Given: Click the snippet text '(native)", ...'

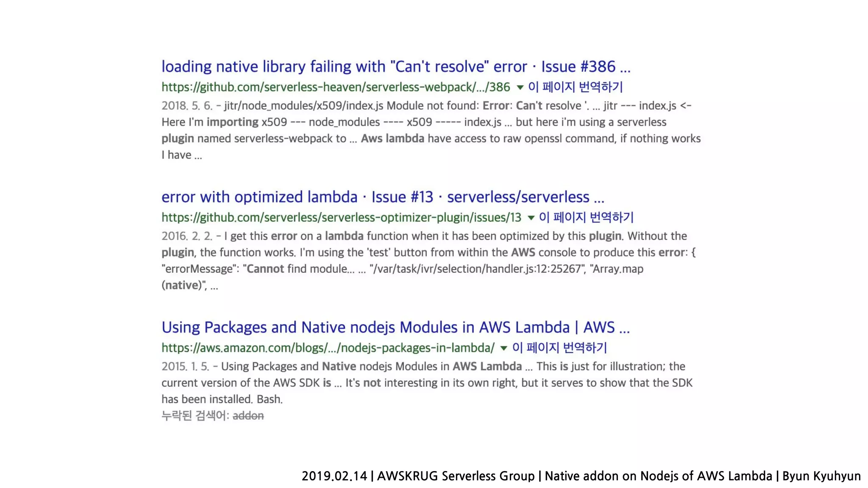Looking at the screenshot, I should [189, 286].
